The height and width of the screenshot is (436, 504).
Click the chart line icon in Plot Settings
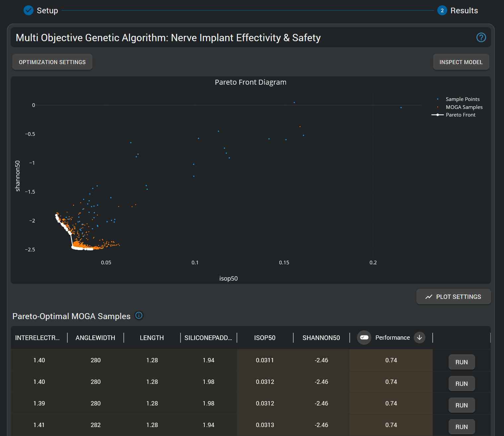429,297
